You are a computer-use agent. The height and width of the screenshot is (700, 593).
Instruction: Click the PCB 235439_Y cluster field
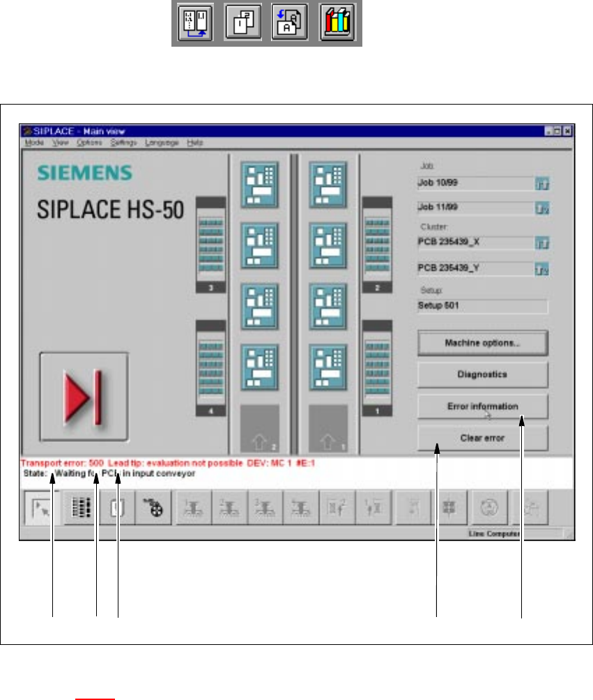[x=475, y=268]
